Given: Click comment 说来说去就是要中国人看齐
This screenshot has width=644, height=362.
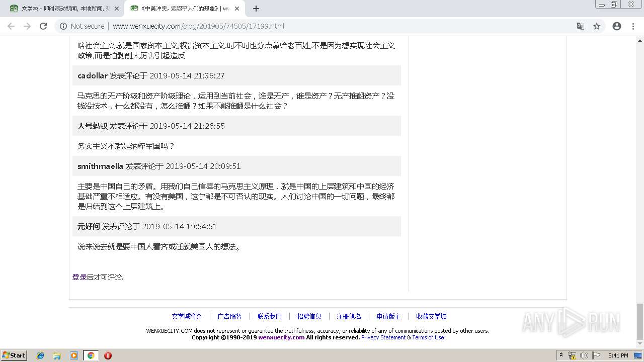Looking at the screenshot, I should (x=159, y=247).
